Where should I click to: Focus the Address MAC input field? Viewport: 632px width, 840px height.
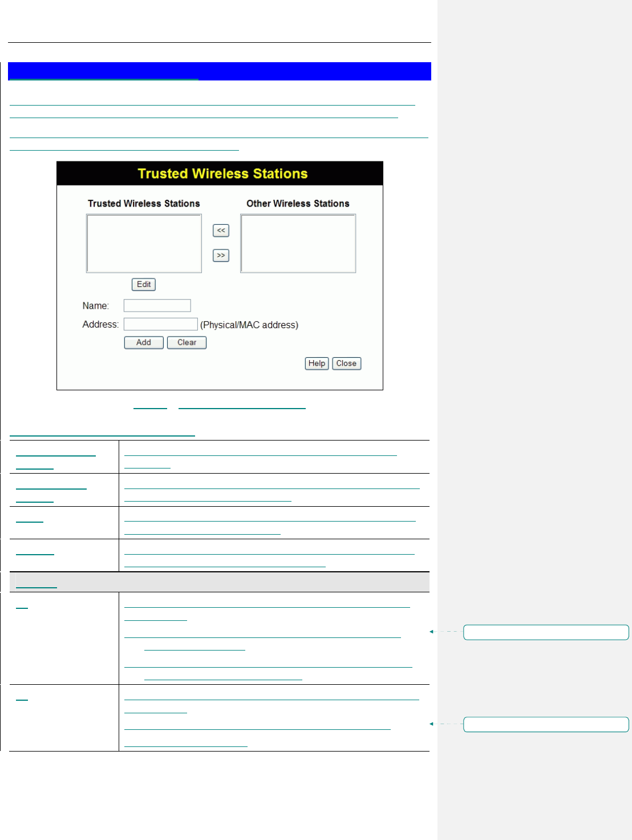coord(161,324)
